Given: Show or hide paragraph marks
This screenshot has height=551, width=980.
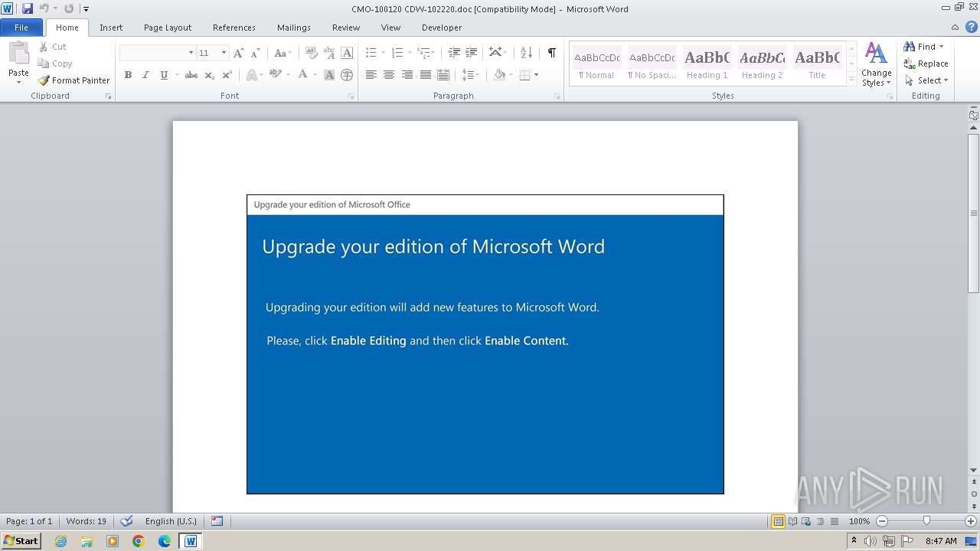Looking at the screenshot, I should tap(551, 53).
